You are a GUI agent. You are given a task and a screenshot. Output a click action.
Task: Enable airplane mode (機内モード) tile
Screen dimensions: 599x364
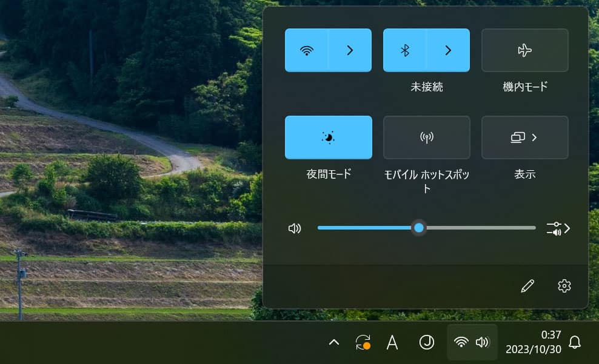coord(525,50)
